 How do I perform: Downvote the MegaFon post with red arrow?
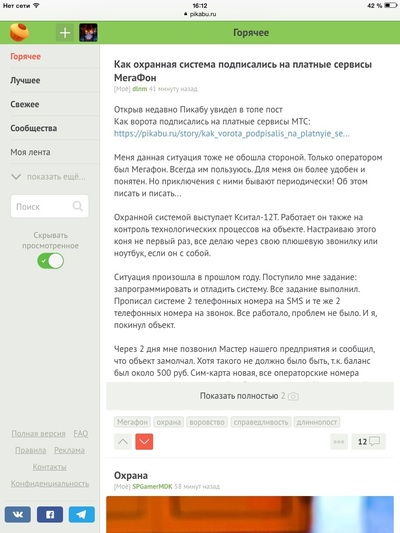pos(144,442)
